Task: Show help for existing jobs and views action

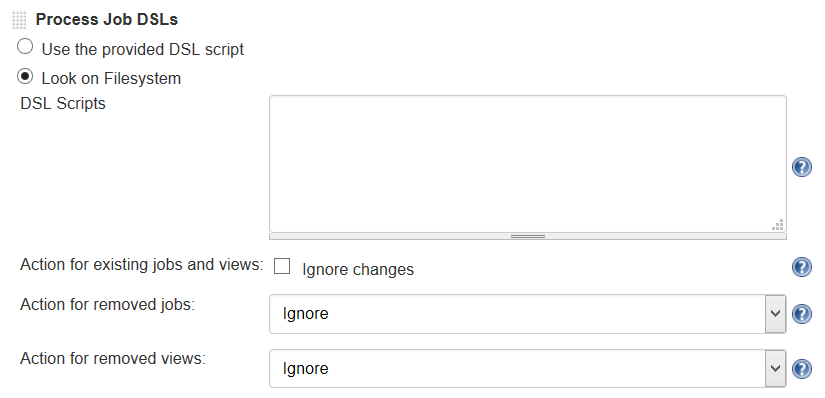Action: pyautogui.click(x=801, y=267)
